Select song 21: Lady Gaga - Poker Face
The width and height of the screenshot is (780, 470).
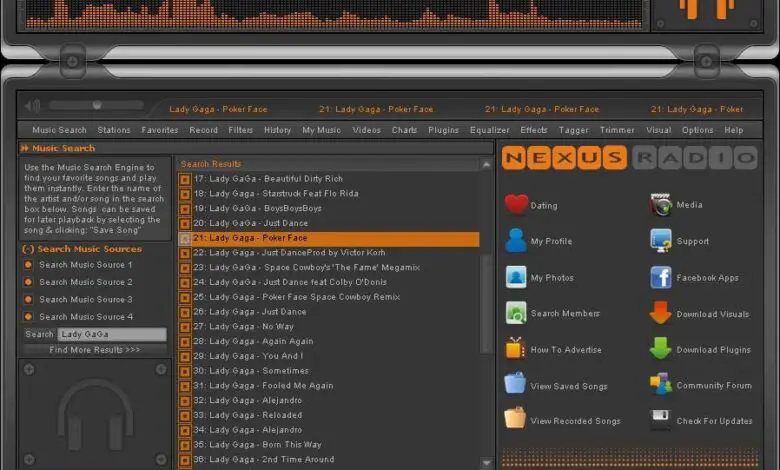(x=329, y=238)
